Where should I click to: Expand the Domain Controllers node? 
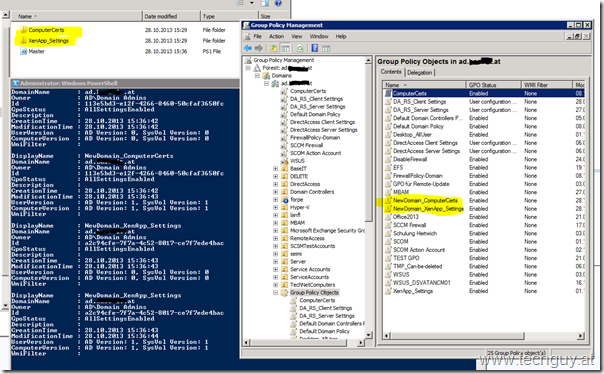275,192
